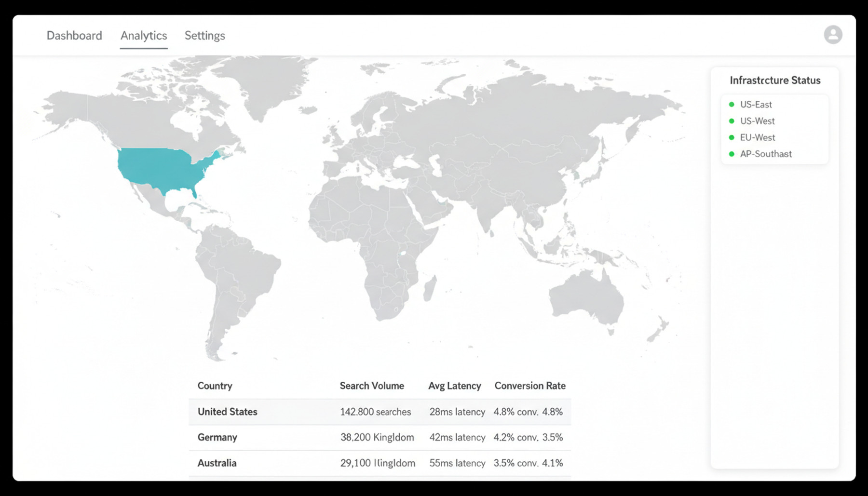The height and width of the screenshot is (496, 868).
Task: Sort by Search Volume column header
Action: 372,386
